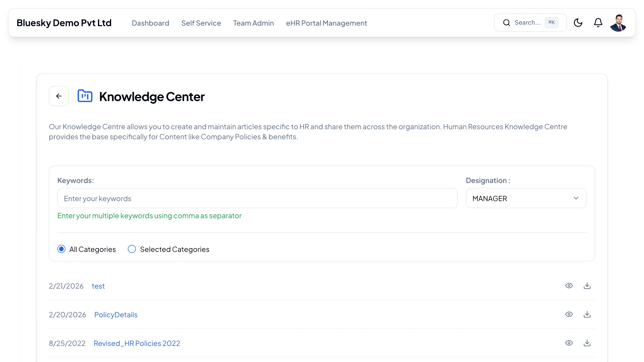The width and height of the screenshot is (644, 362).
Task: Click the ⌘K shortcut badge
Action: pos(551,22)
